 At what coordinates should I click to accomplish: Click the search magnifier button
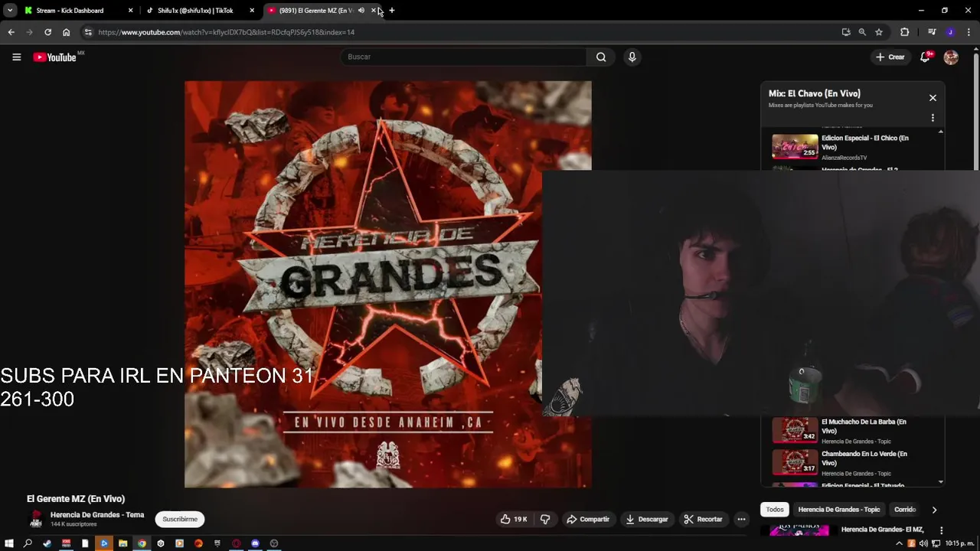coord(601,57)
